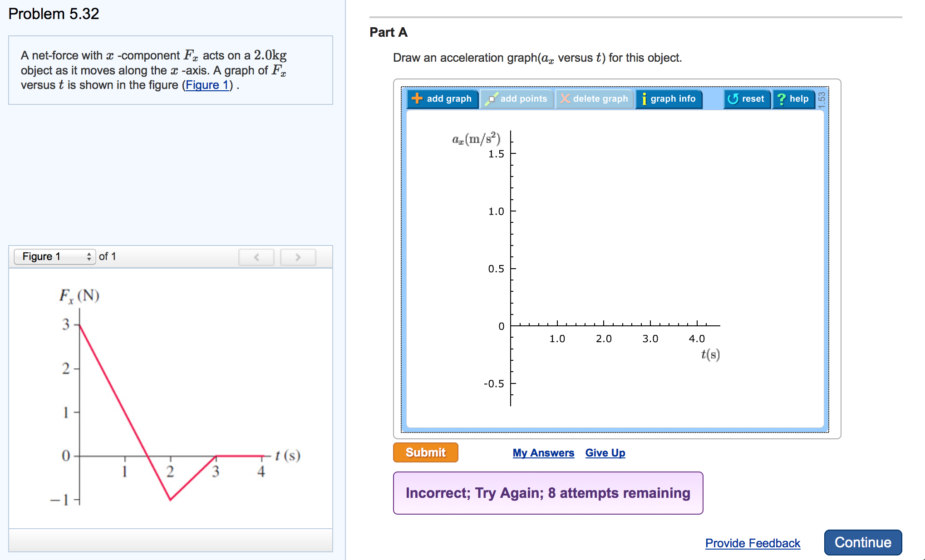Image resolution: width=925 pixels, height=560 pixels.
Task: Open My Answers
Action: pyautogui.click(x=543, y=452)
